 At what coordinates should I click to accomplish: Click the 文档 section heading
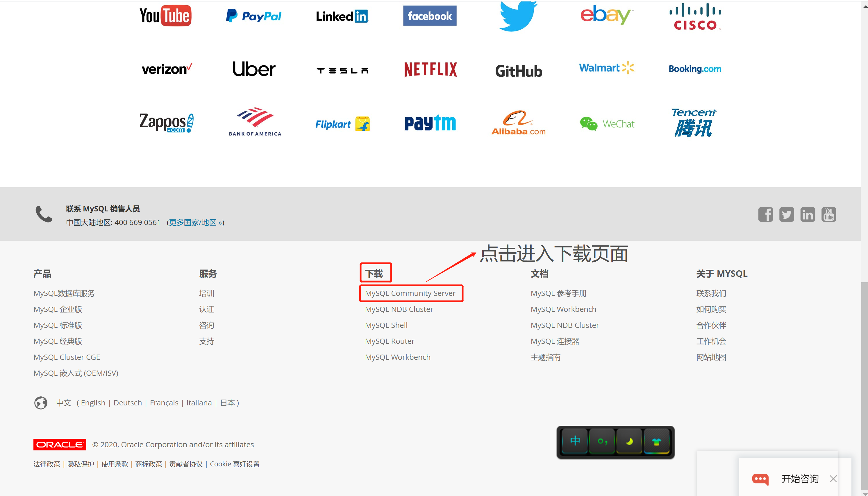tap(539, 274)
